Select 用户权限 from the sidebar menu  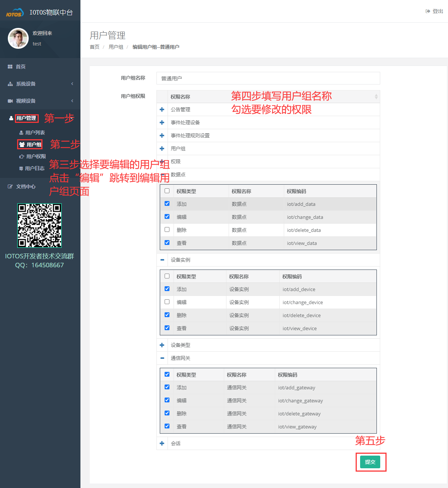35,156
